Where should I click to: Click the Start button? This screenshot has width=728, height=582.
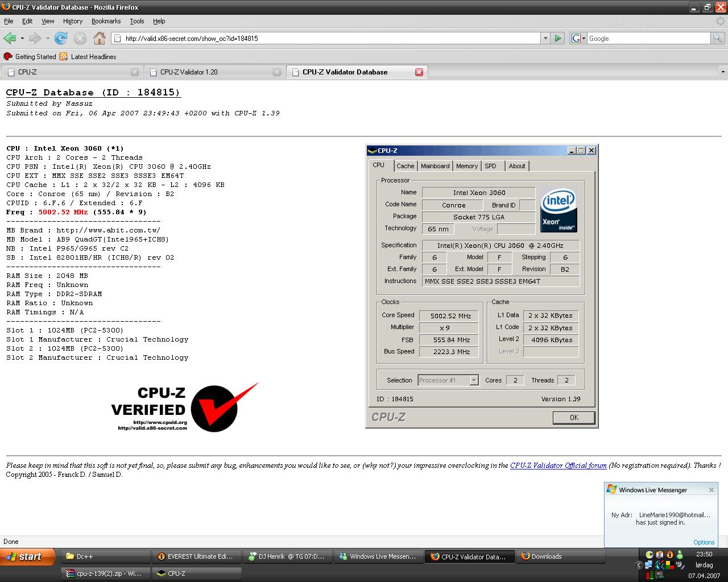pyautogui.click(x=28, y=556)
